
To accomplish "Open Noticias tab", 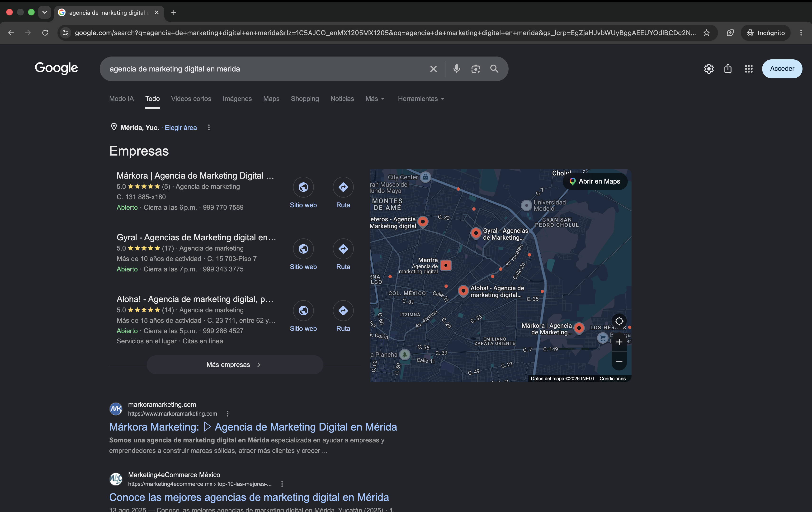I will click(x=342, y=99).
